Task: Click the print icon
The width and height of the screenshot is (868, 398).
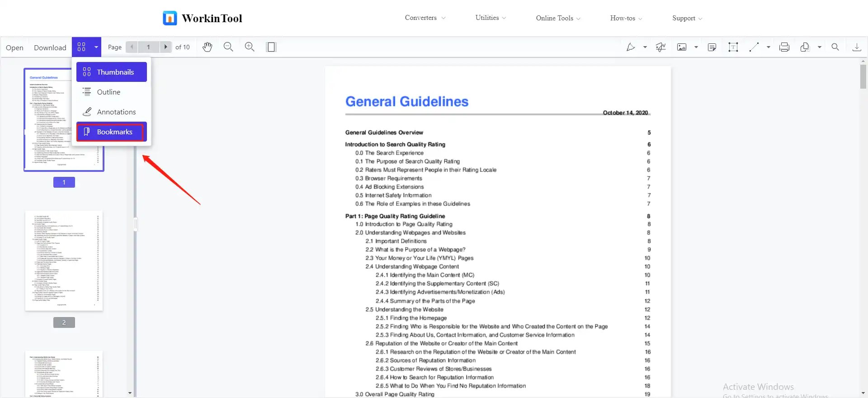Action: point(784,47)
